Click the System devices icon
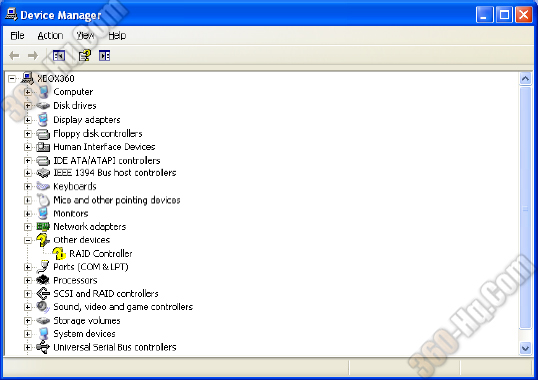This screenshot has width=538, height=380. pos(43,334)
